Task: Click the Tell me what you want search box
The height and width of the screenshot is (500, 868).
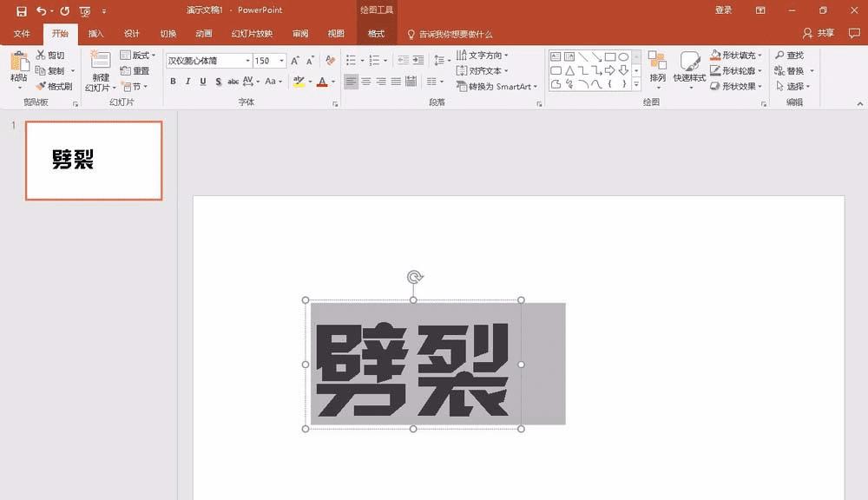Action: pyautogui.click(x=450, y=35)
